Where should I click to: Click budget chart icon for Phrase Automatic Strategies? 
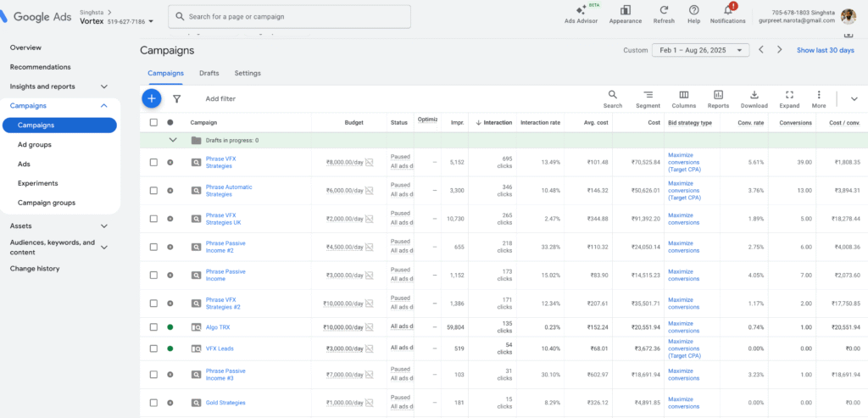click(370, 191)
